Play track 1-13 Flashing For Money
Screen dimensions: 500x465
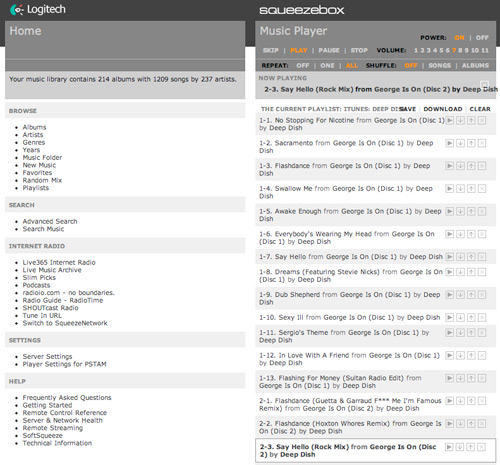pos(450,378)
